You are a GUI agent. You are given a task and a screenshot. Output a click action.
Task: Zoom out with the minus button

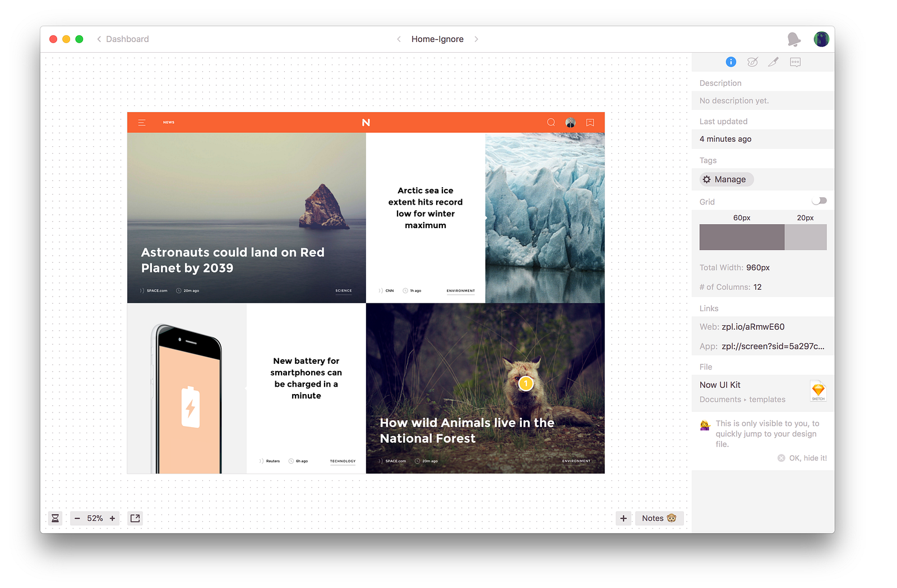point(77,518)
